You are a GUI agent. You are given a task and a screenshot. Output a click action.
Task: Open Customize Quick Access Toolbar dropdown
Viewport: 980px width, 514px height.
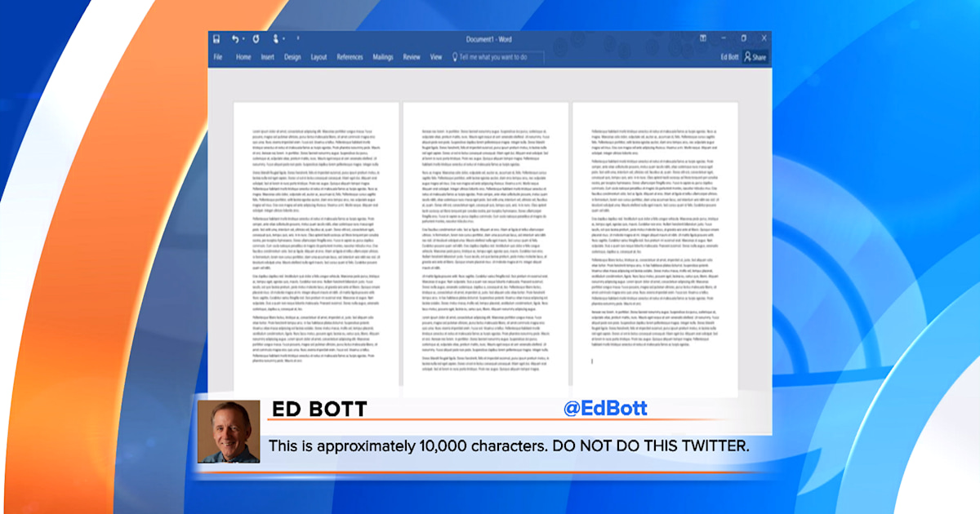[298, 39]
